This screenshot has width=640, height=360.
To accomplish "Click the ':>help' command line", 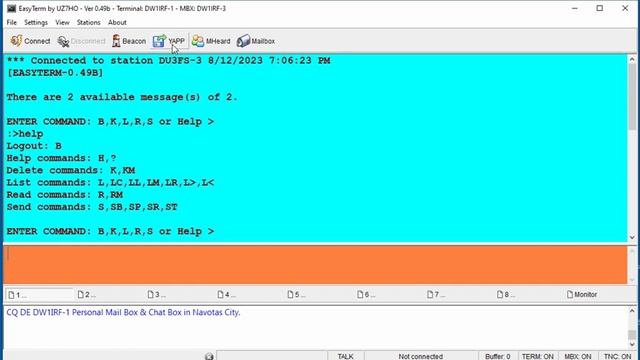I will click(24, 134).
